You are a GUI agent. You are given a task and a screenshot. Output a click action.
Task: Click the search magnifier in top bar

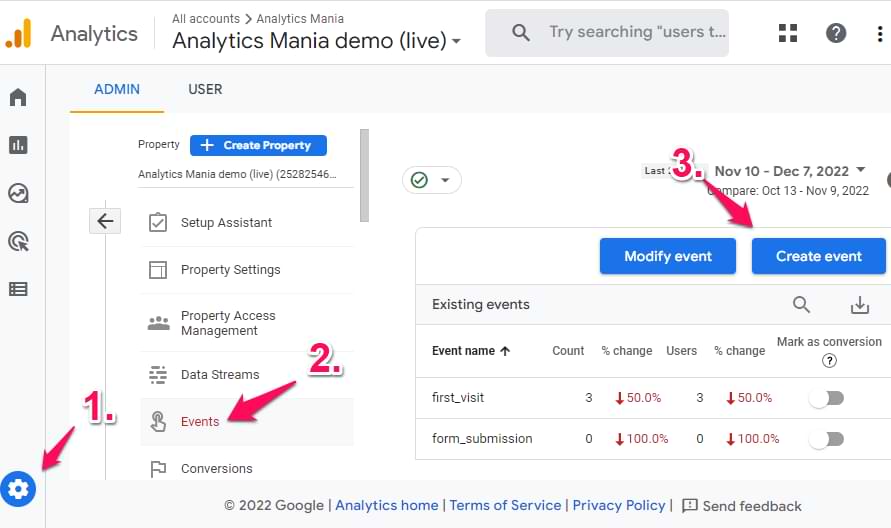(521, 32)
